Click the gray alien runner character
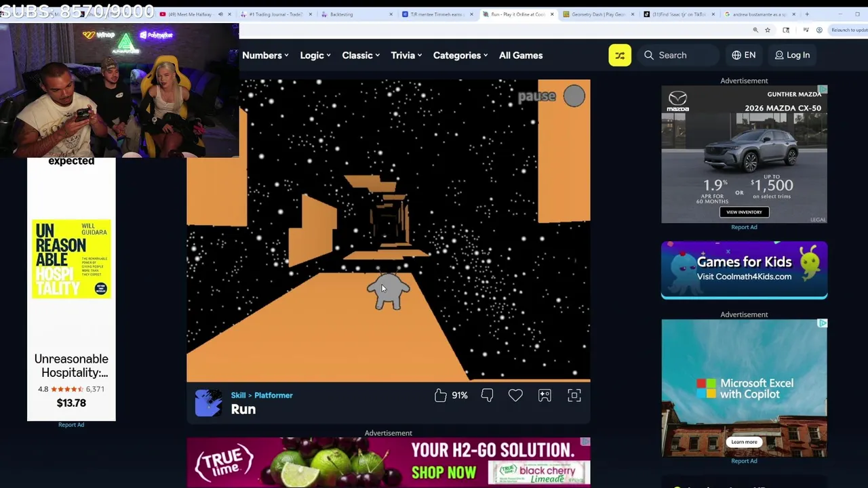 pyautogui.click(x=389, y=291)
